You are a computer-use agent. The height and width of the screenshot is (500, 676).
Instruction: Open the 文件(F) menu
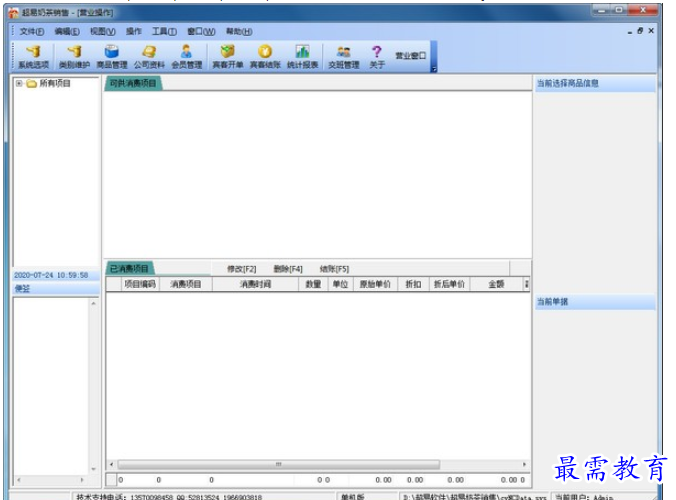pyautogui.click(x=31, y=31)
